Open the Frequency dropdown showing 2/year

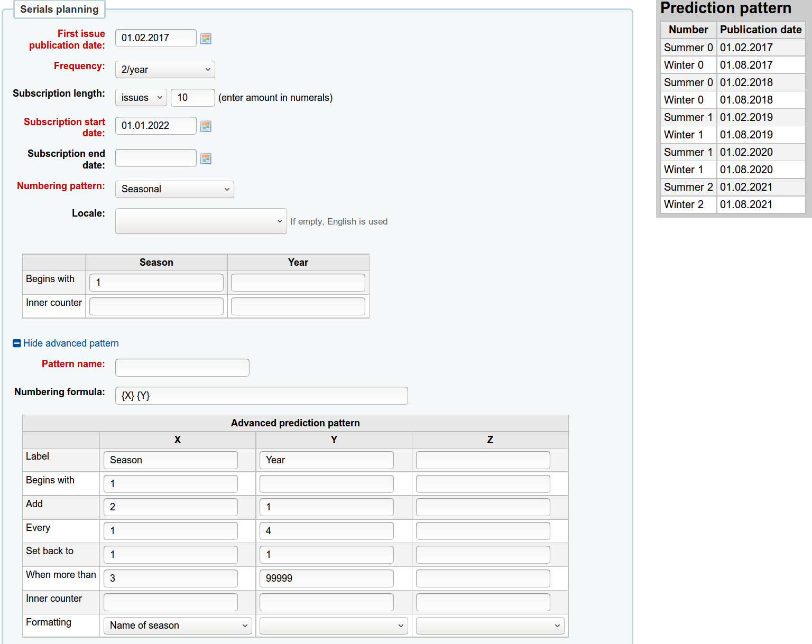[165, 70]
